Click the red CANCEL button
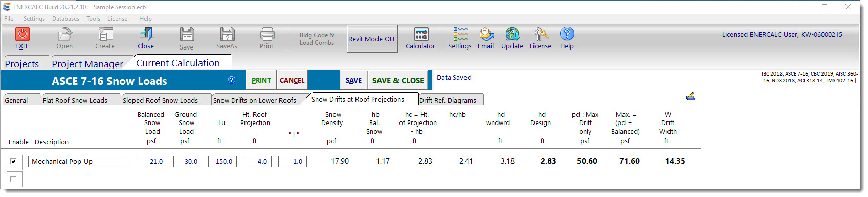 point(292,80)
